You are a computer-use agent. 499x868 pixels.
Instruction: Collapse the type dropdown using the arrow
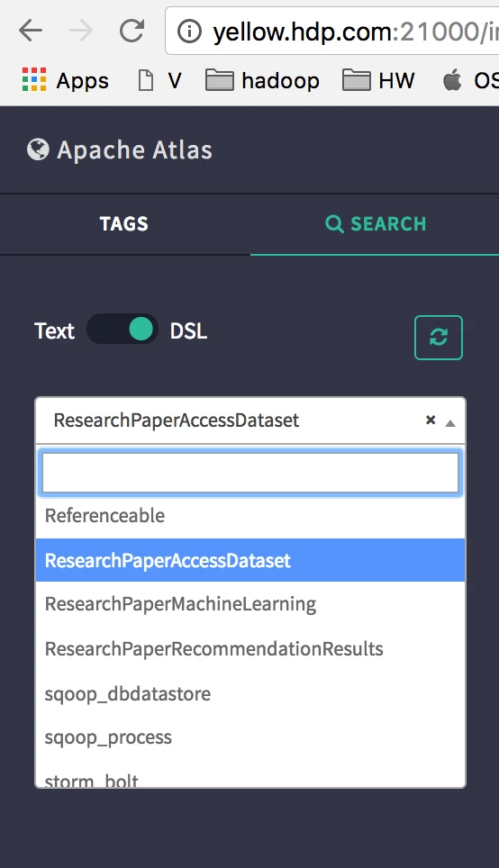[450, 423]
